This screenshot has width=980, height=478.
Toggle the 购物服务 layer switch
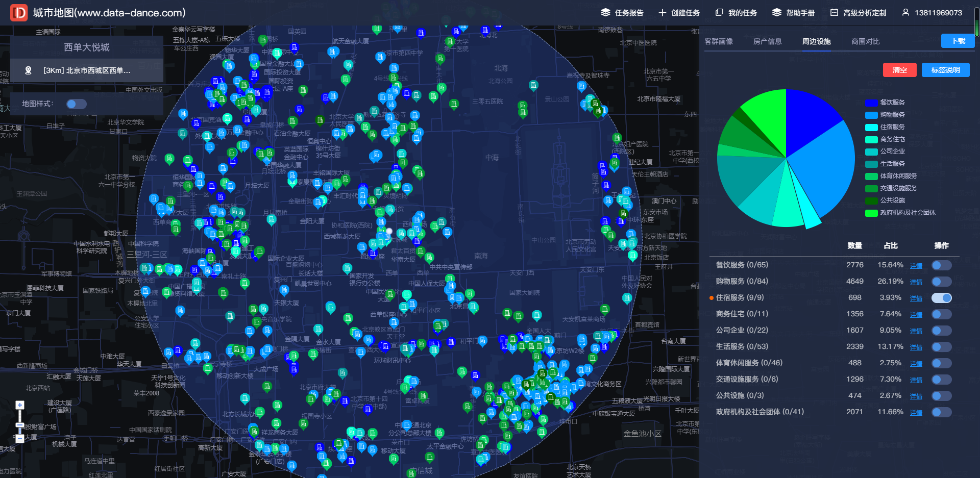click(941, 282)
